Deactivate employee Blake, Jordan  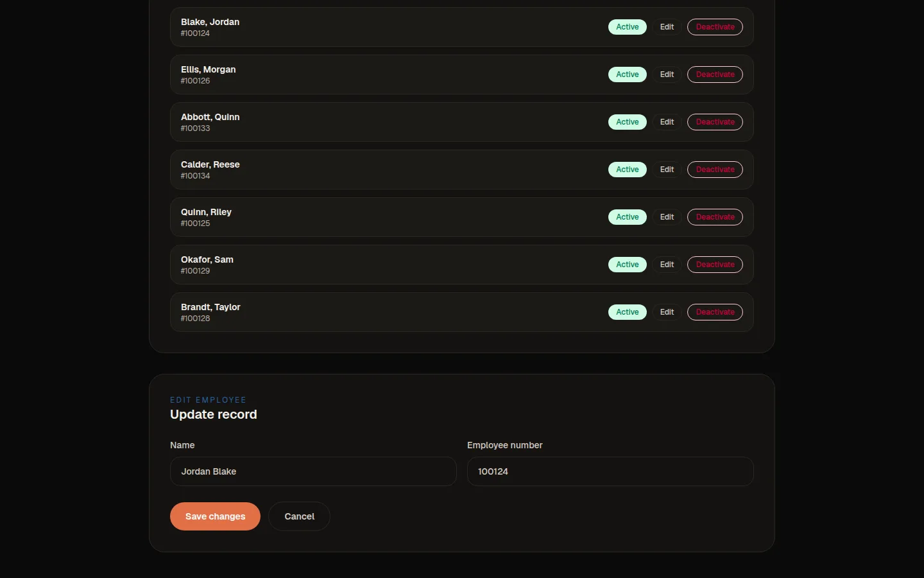[x=715, y=27]
